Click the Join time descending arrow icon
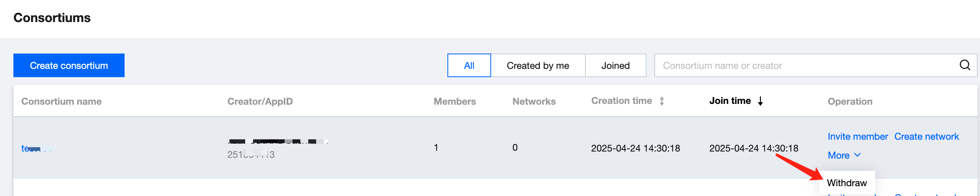This screenshot has height=196, width=980. pos(760,101)
